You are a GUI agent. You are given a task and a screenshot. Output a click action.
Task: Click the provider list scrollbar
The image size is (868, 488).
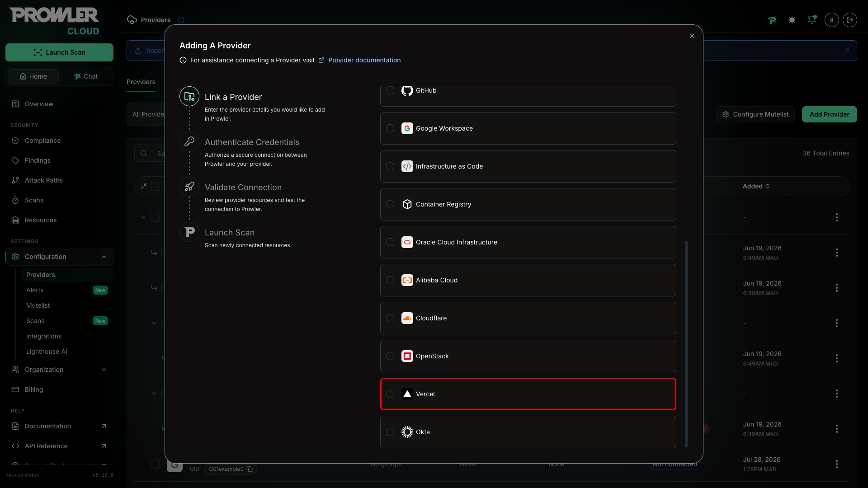[x=686, y=344]
